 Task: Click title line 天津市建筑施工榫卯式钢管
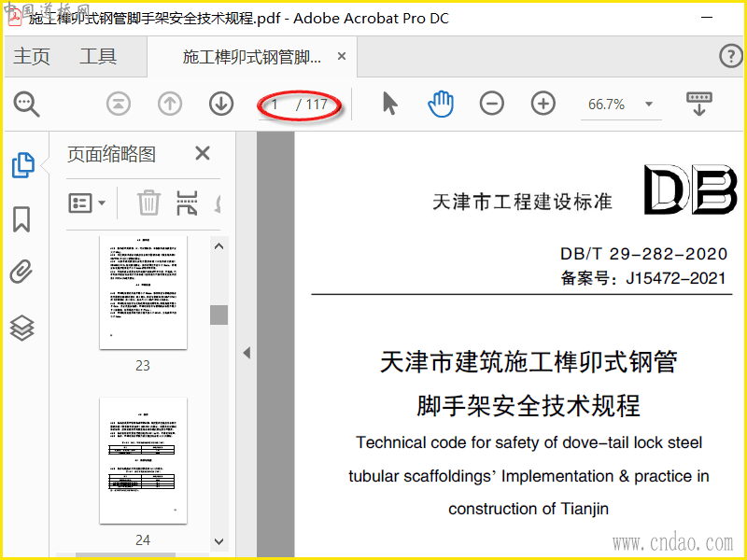[x=529, y=362]
